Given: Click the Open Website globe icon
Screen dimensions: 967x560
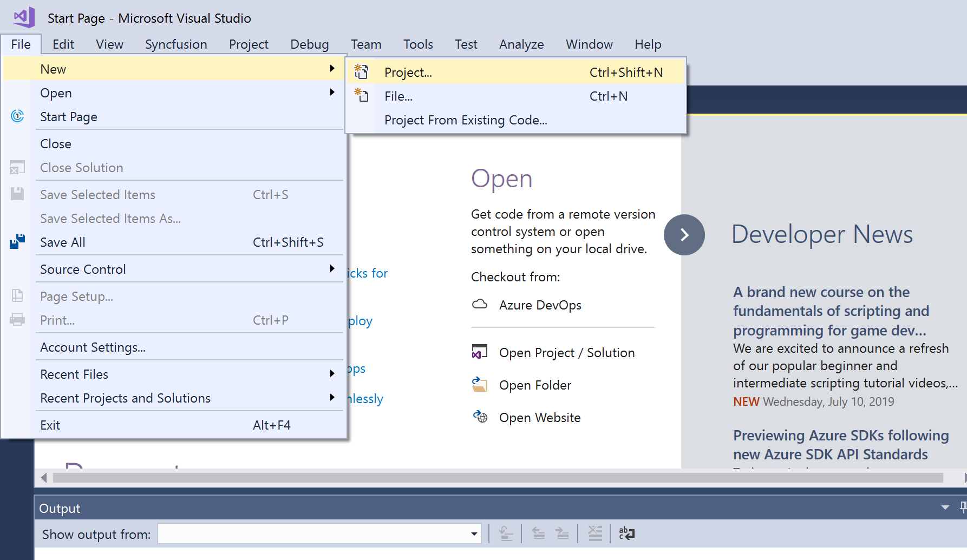Looking at the screenshot, I should click(x=480, y=417).
